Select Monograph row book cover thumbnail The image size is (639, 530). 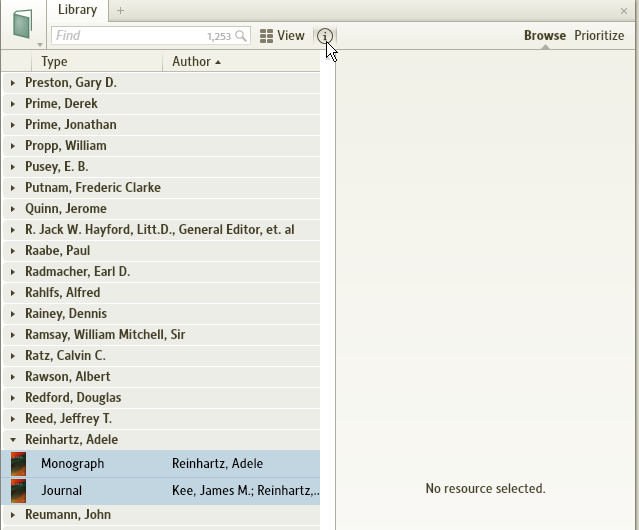coord(18,464)
